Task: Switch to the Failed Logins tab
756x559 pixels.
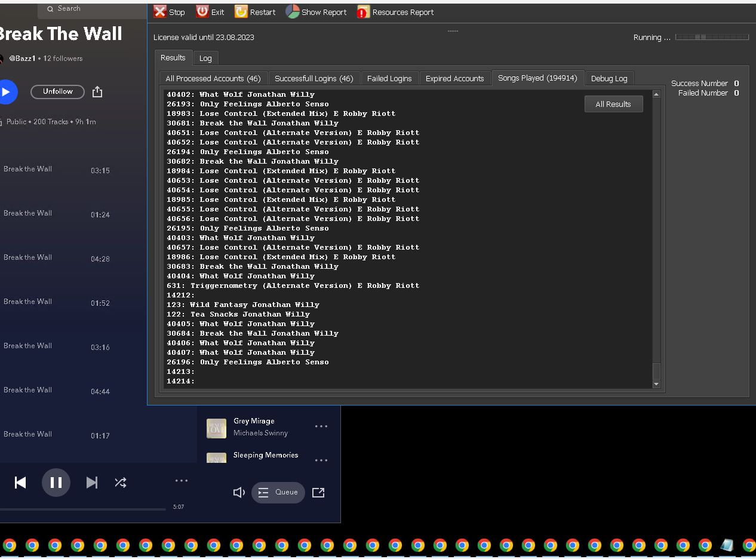Action: click(x=389, y=78)
